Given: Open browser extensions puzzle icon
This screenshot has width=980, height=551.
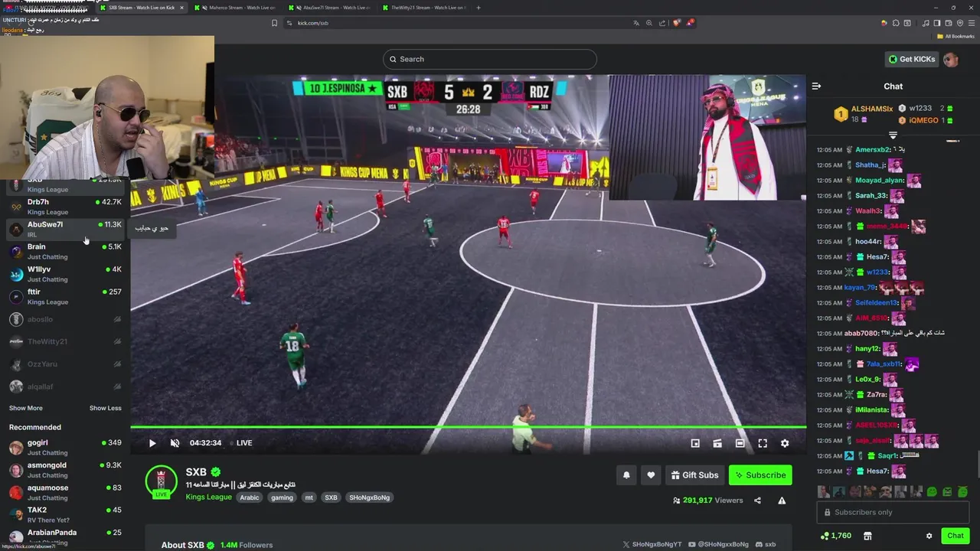Looking at the screenshot, I should (x=897, y=23).
